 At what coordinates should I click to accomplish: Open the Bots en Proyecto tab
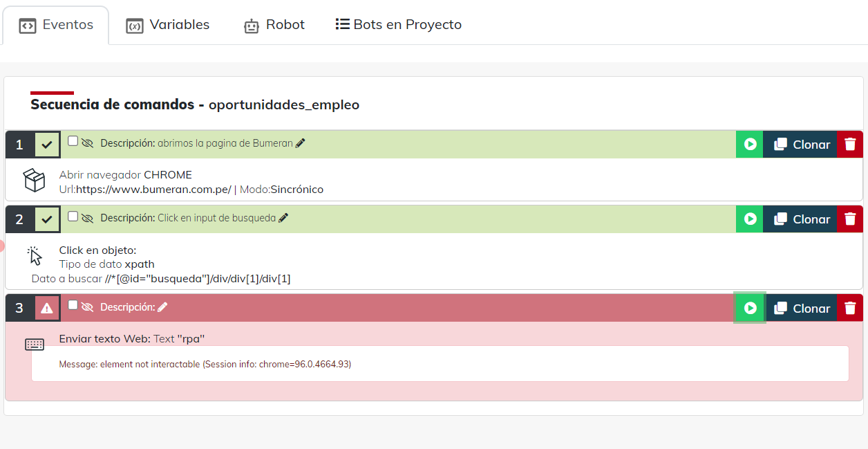tap(399, 25)
